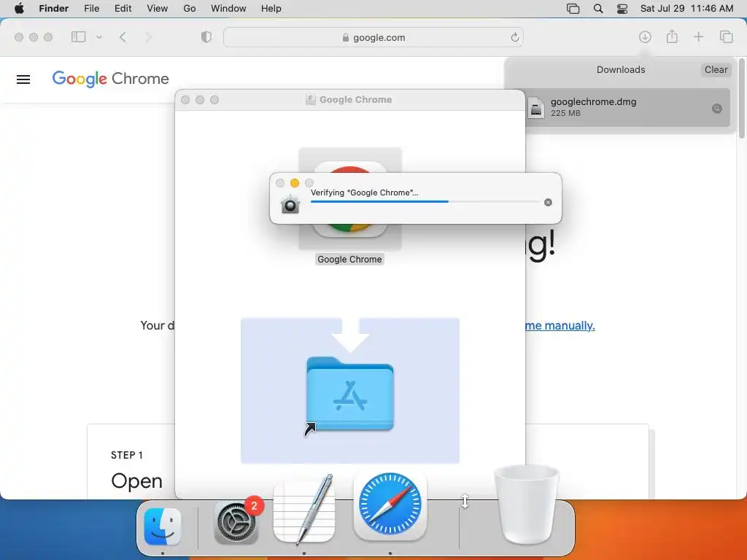The image size is (747, 560).
Task: Click the Google Chrome logo on webpage
Action: point(111,79)
